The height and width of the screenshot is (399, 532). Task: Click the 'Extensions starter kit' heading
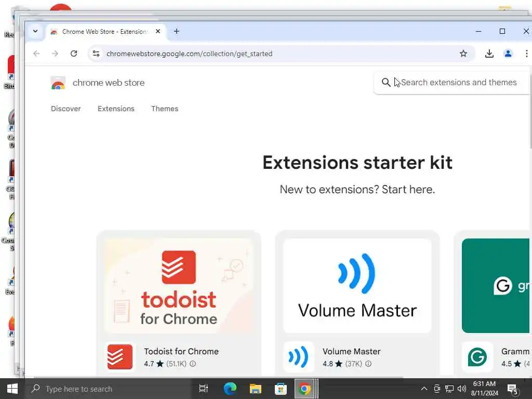[357, 163]
